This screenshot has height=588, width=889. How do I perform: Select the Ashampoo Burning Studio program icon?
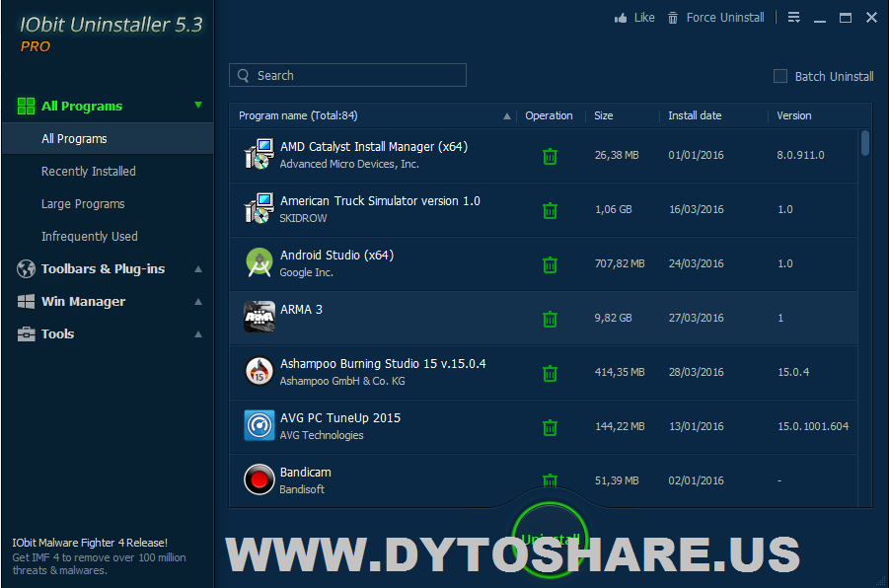pos(259,371)
